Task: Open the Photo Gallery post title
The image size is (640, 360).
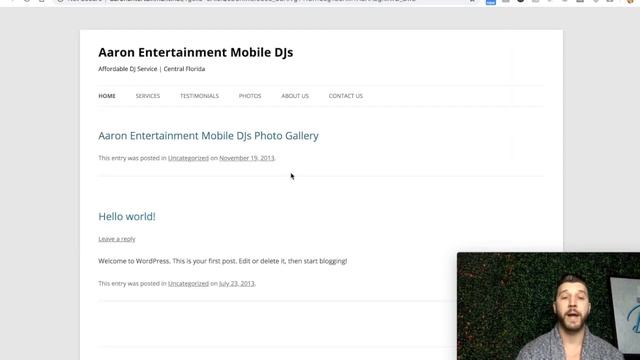Action: (x=208, y=136)
